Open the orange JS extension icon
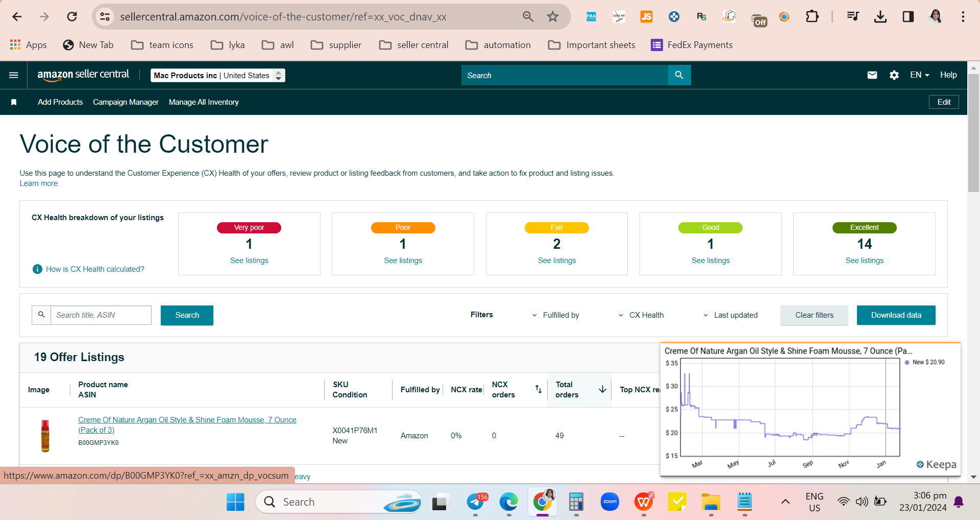This screenshot has height=520, width=980. coord(646,17)
